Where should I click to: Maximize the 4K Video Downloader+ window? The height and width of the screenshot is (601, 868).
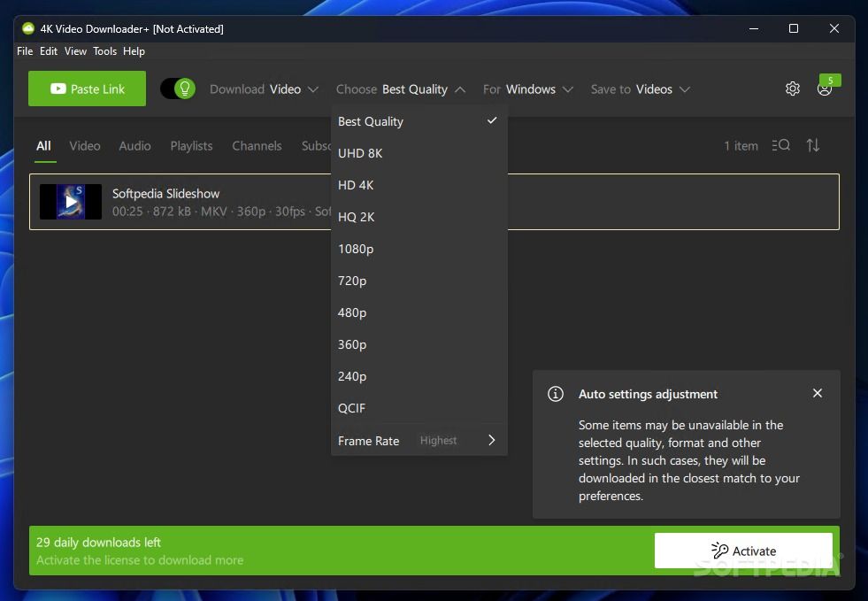(794, 28)
